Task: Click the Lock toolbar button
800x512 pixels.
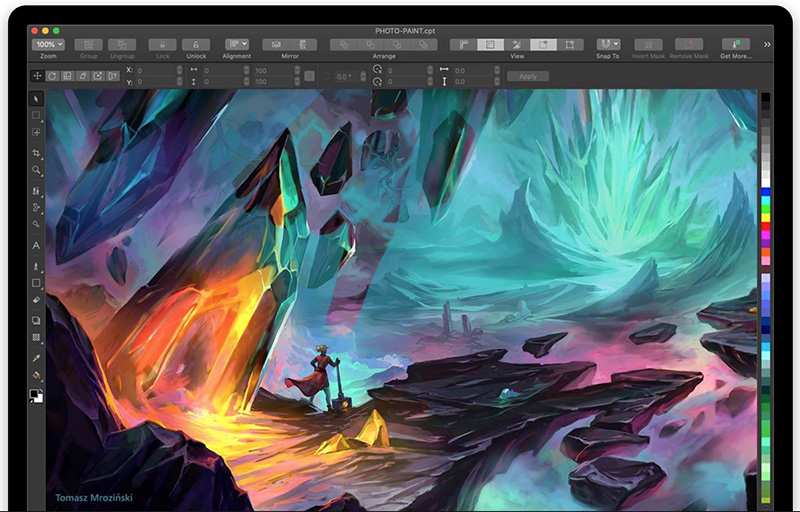Action: tap(162, 44)
